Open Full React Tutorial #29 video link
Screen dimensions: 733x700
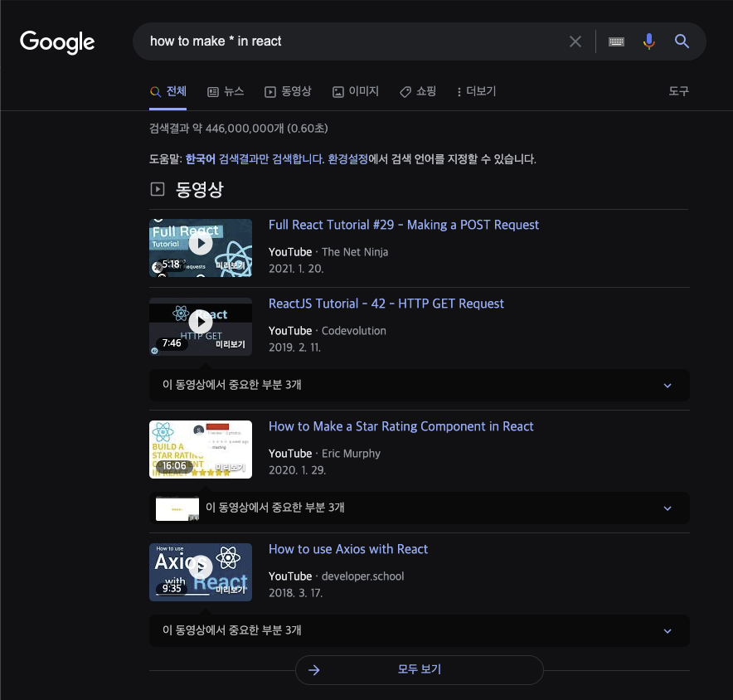(404, 225)
